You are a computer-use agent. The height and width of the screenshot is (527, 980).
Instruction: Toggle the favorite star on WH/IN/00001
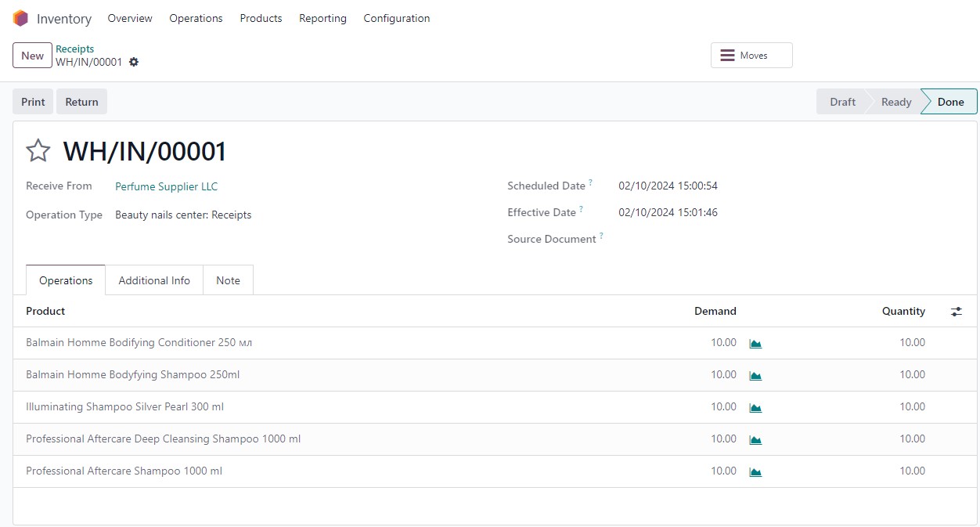38,150
